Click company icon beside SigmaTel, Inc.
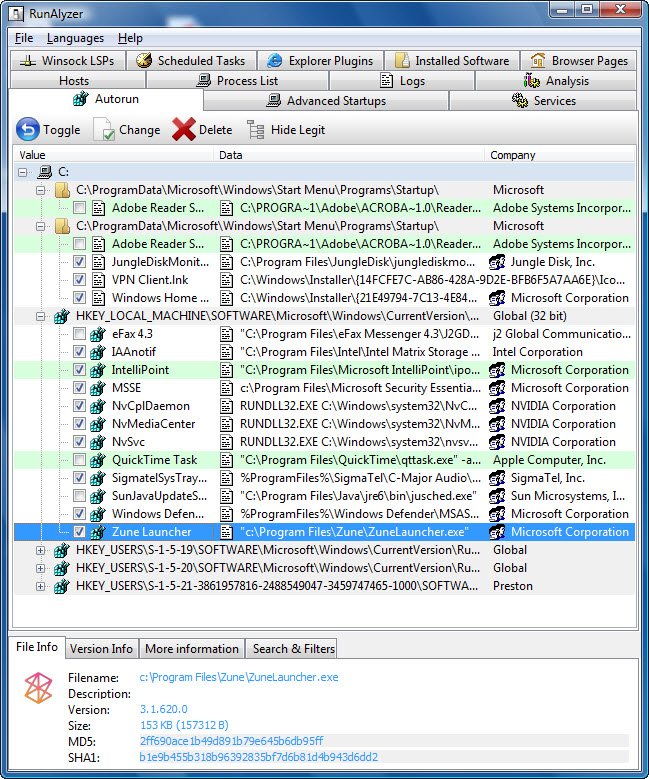Viewport: 649px width, 779px height. pyautogui.click(x=497, y=478)
